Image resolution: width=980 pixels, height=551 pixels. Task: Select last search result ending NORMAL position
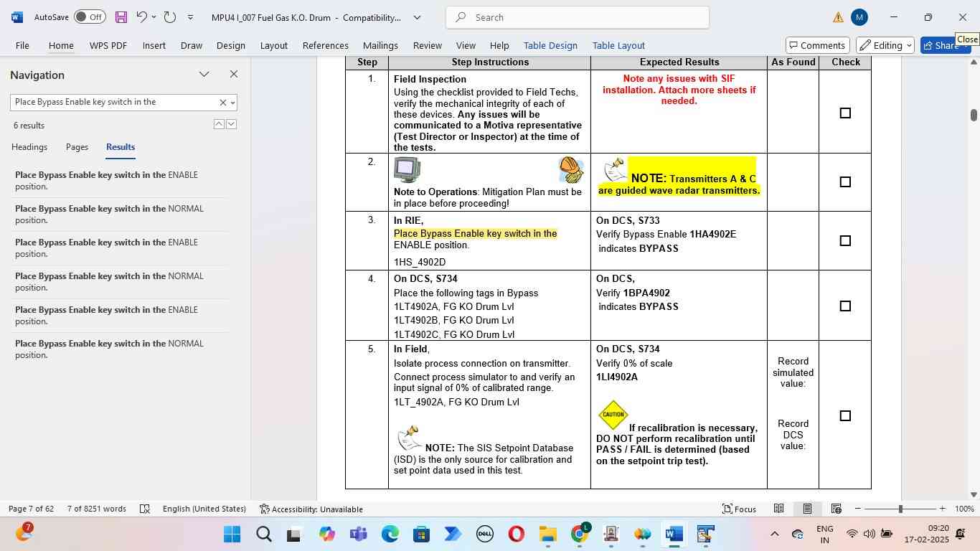point(119,349)
